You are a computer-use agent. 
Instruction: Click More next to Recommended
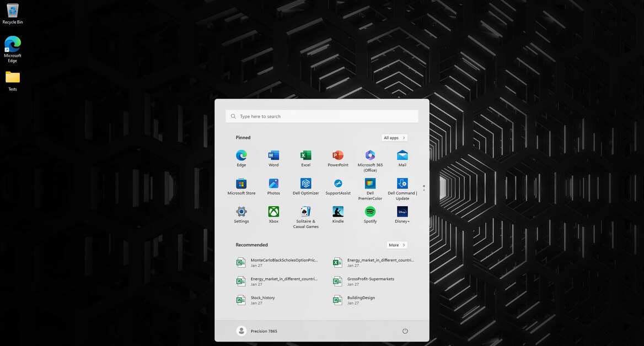coord(397,245)
